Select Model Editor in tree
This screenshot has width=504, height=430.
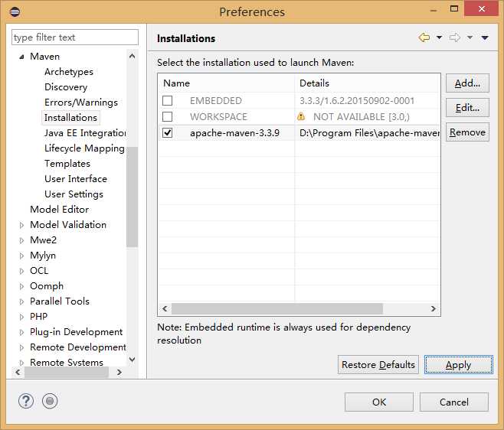point(60,210)
